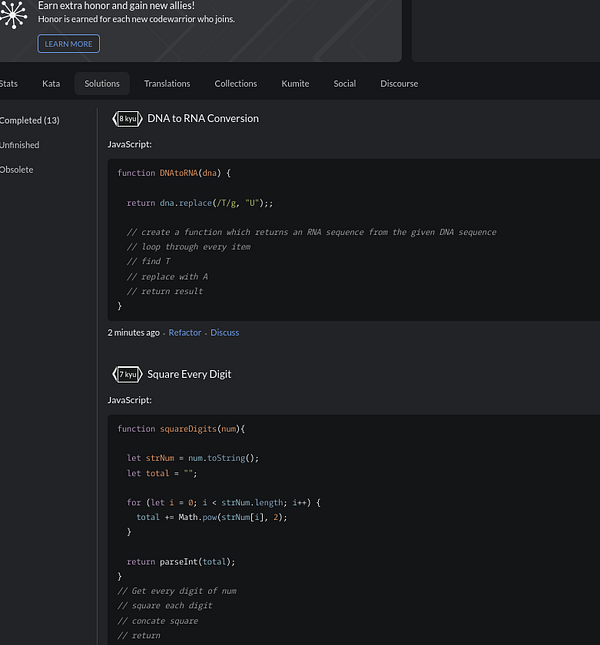Click the 7 kyu rank badge
Screen dimensions: 600x645
(126, 375)
